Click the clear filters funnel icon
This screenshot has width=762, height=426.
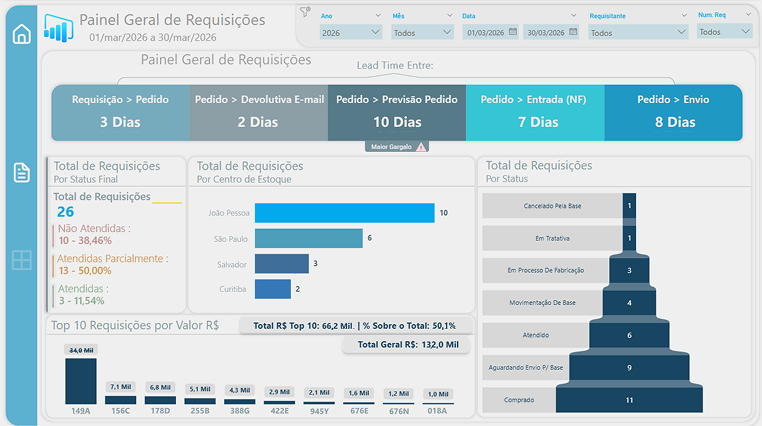click(x=305, y=12)
